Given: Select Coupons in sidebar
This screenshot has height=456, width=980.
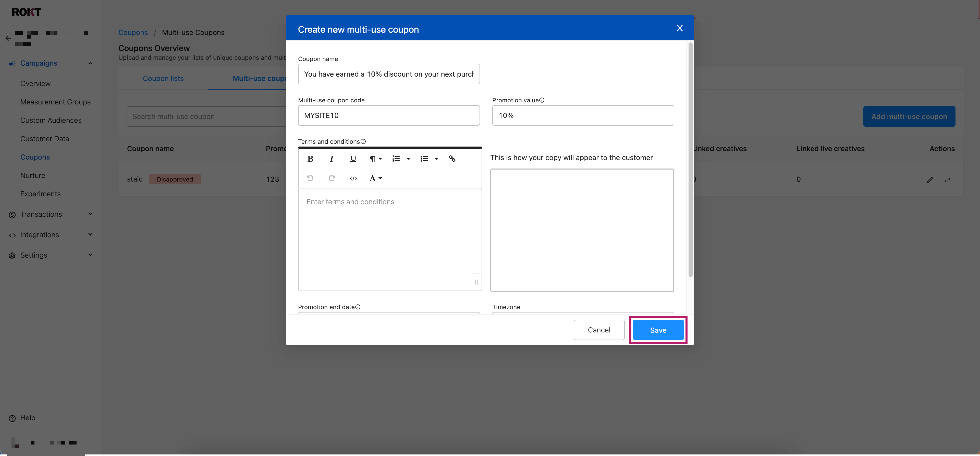Looking at the screenshot, I should (x=35, y=157).
